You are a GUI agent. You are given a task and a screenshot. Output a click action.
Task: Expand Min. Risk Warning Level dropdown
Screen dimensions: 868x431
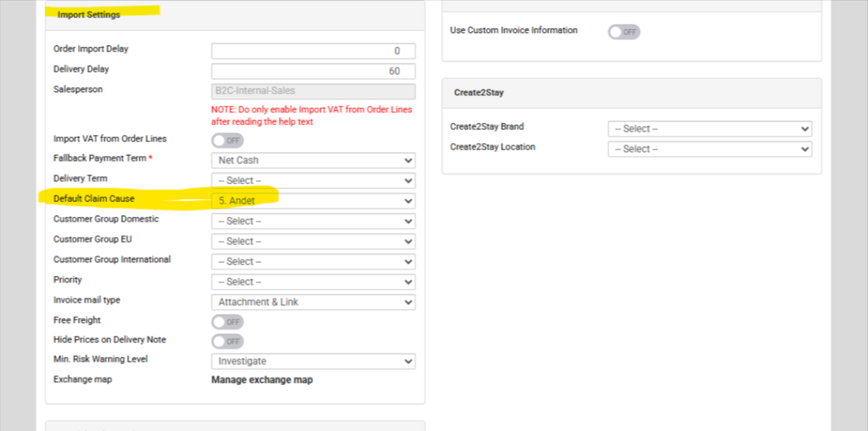point(313,361)
